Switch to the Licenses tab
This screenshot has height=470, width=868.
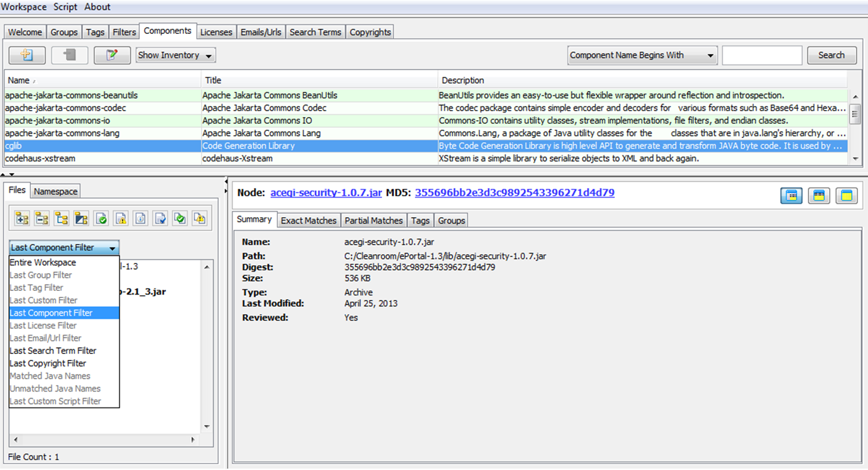[216, 32]
